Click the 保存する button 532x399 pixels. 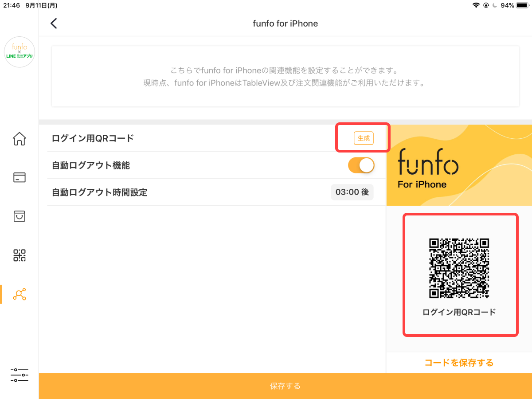tap(286, 386)
